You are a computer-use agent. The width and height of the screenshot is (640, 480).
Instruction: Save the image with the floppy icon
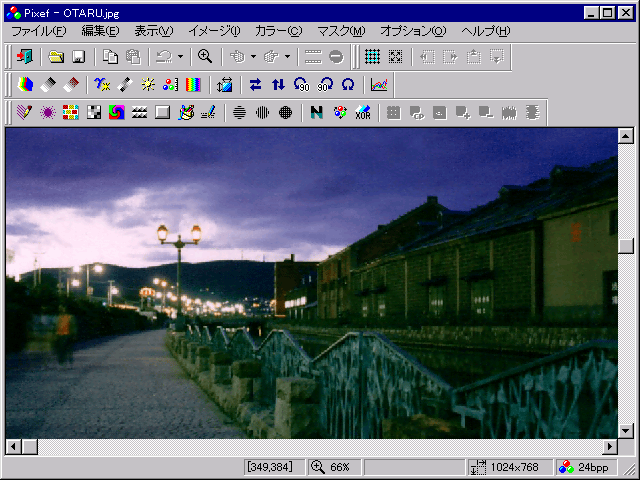79,56
